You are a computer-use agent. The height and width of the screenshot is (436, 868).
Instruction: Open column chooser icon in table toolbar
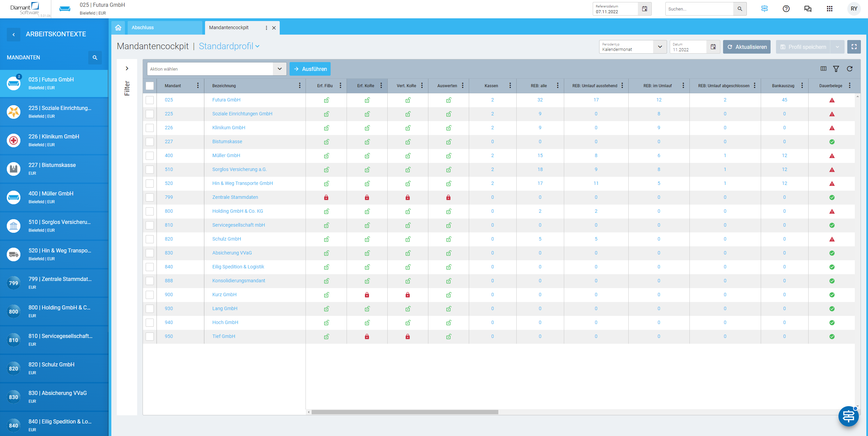point(824,69)
